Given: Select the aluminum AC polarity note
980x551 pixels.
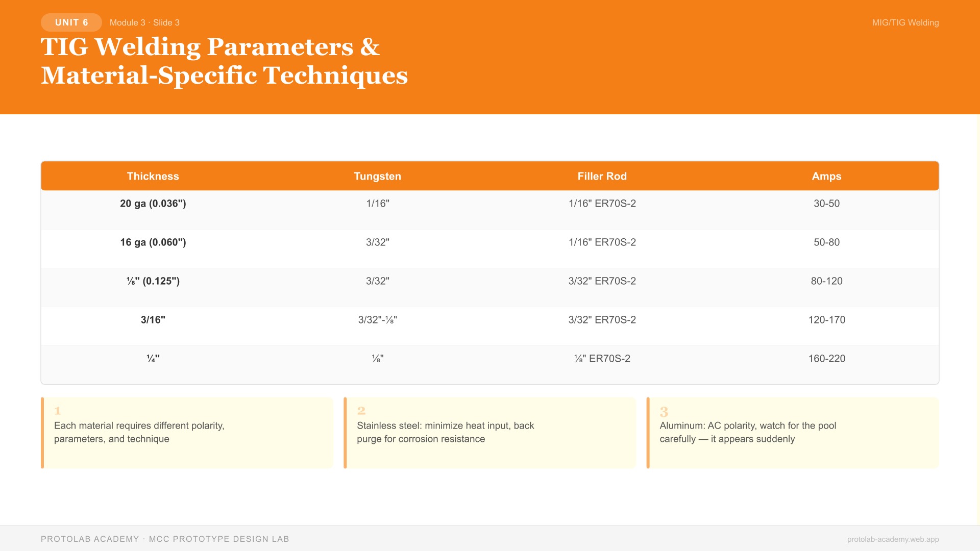Looking at the screenshot, I should pos(792,433).
